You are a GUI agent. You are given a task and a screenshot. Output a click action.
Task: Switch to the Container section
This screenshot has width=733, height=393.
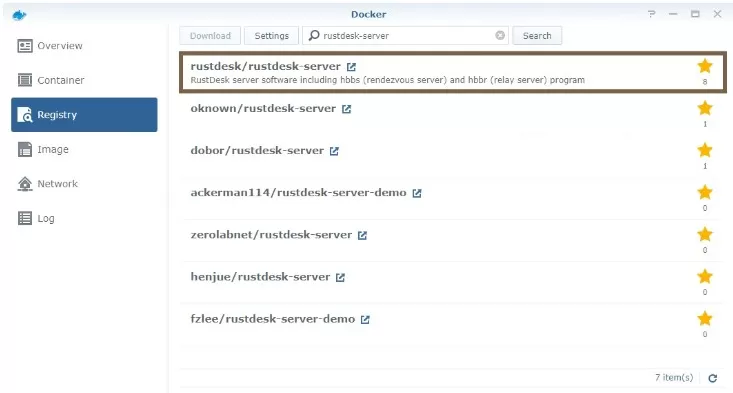click(84, 80)
